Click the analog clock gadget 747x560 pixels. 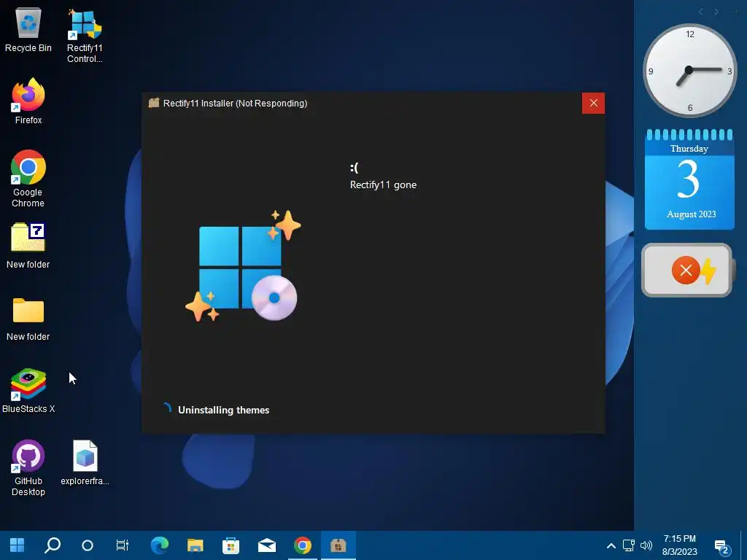689,71
